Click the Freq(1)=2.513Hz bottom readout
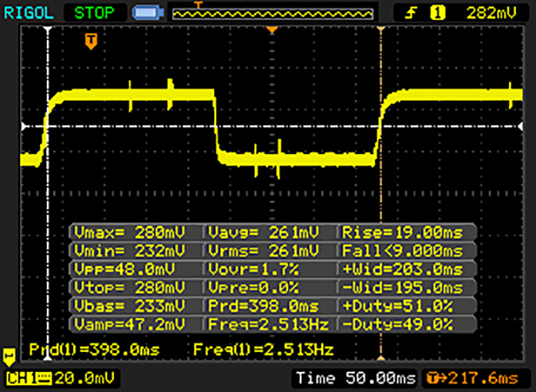 263,349
